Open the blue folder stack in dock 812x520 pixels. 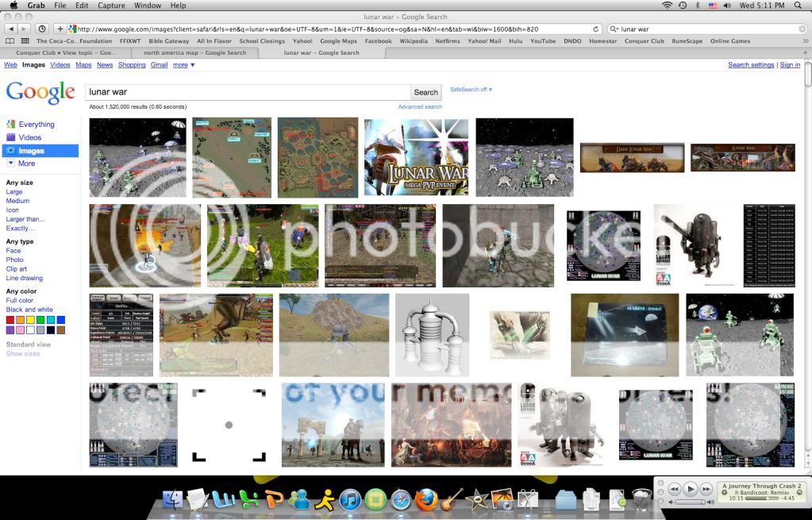565,500
